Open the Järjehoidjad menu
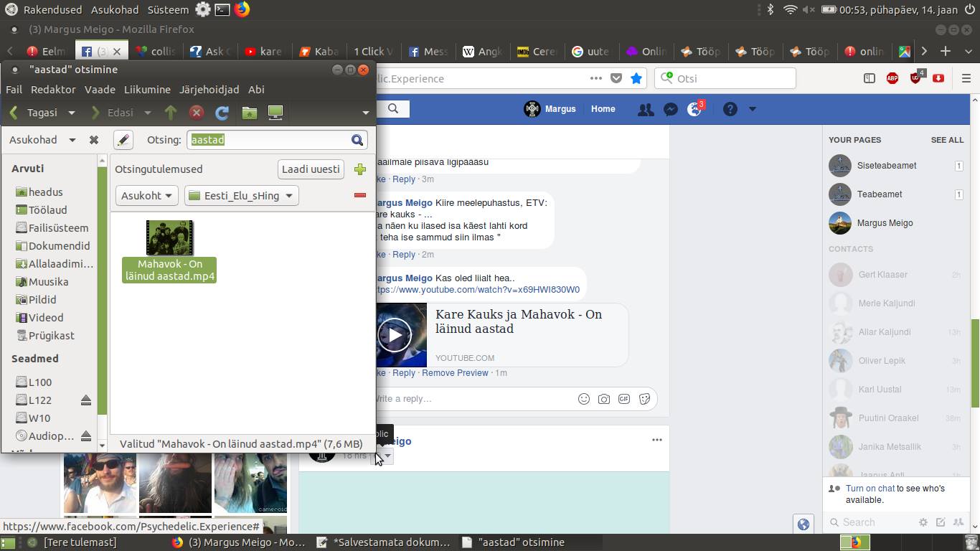980x551 pixels. tap(209, 90)
